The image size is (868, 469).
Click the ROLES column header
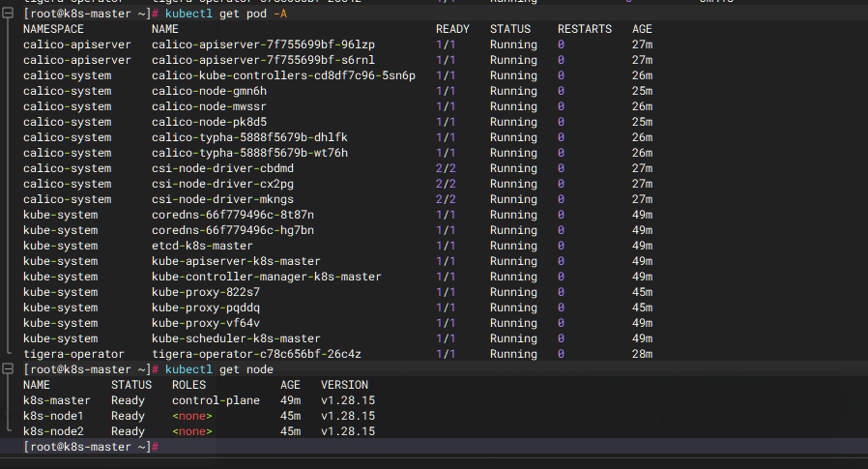click(x=188, y=385)
